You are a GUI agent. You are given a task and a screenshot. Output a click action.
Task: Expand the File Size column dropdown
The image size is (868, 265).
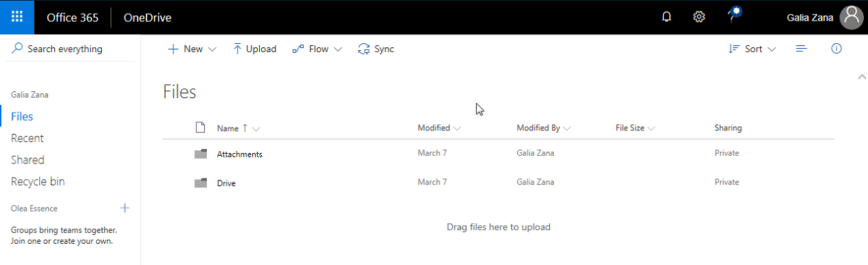pos(651,128)
